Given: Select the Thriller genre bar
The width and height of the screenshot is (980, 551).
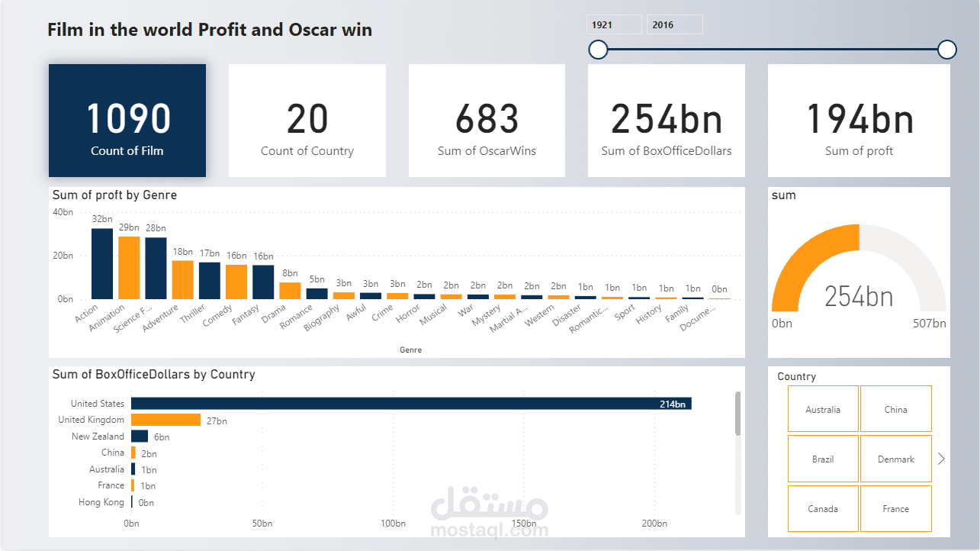Looking at the screenshot, I should pyautogui.click(x=210, y=281).
